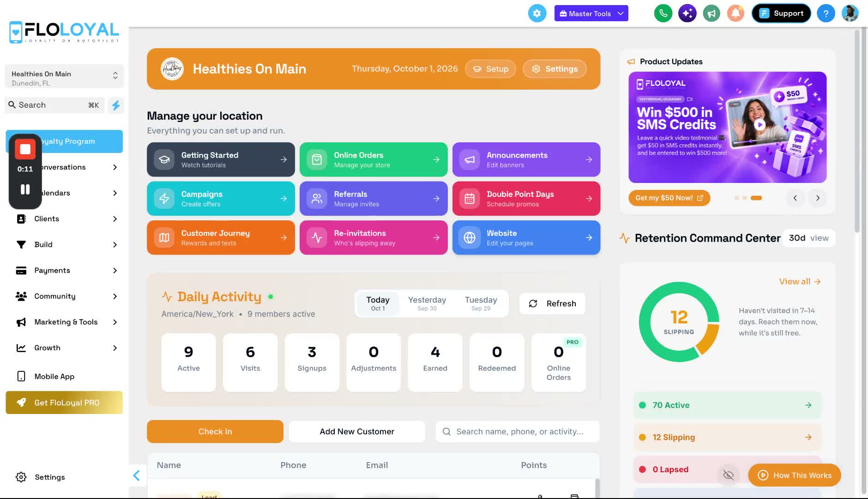Viewport: 868px width, 499px height.
Task: Toggle the hidden-eye icon near Lapsed
Action: coord(728,475)
